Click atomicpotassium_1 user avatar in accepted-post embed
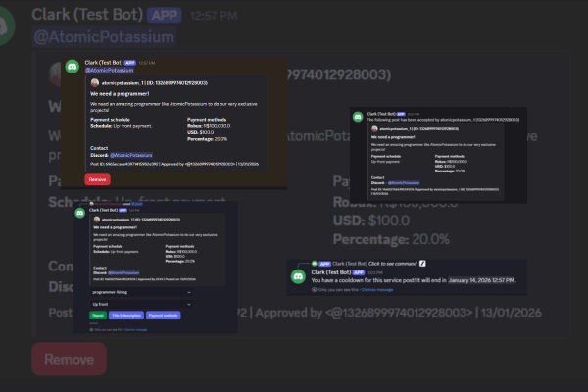The height and width of the screenshot is (392, 588). pyautogui.click(x=374, y=129)
